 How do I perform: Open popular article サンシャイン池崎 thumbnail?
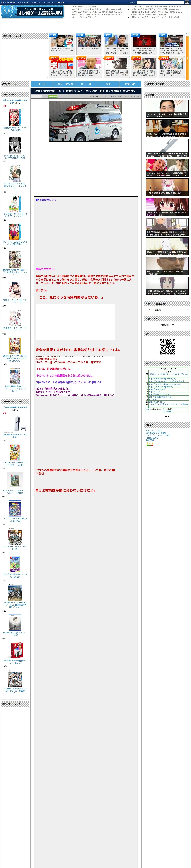pos(167,168)
